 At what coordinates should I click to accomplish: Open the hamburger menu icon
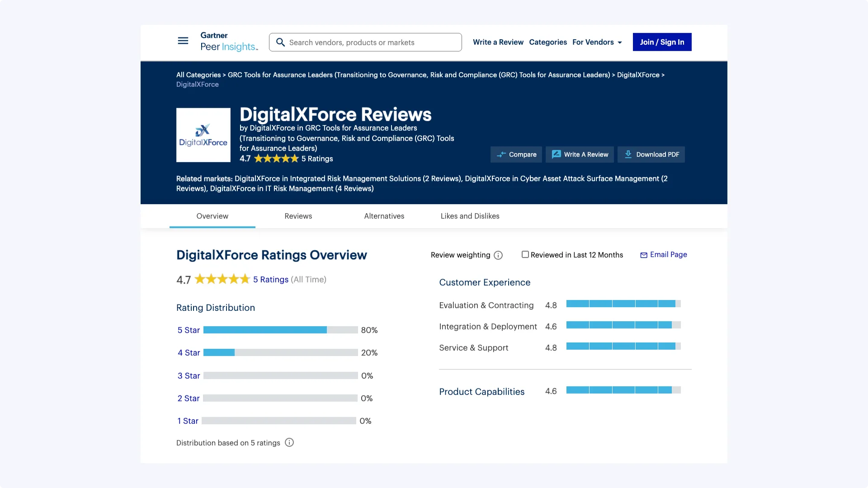pos(183,41)
